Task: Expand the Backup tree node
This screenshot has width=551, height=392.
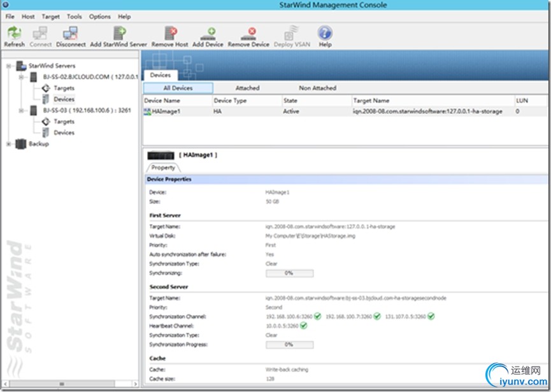Action: pos(9,144)
